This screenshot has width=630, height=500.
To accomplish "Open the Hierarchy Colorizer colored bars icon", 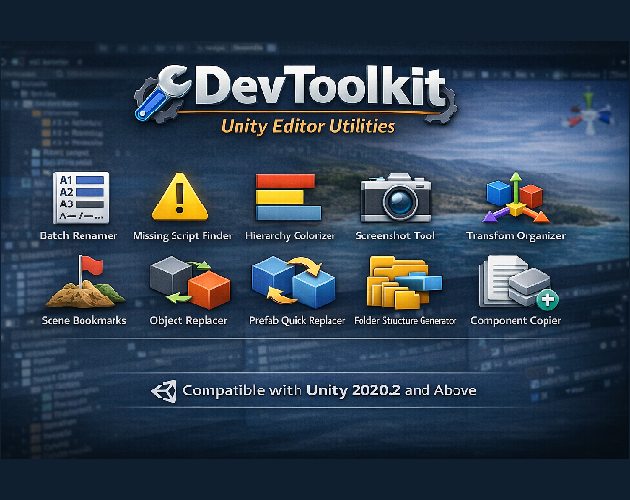I will (x=288, y=197).
